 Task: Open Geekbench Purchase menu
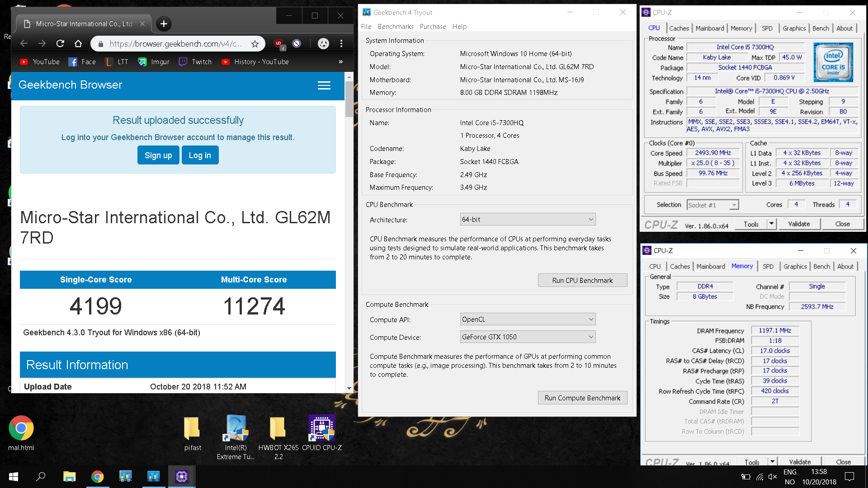(433, 27)
